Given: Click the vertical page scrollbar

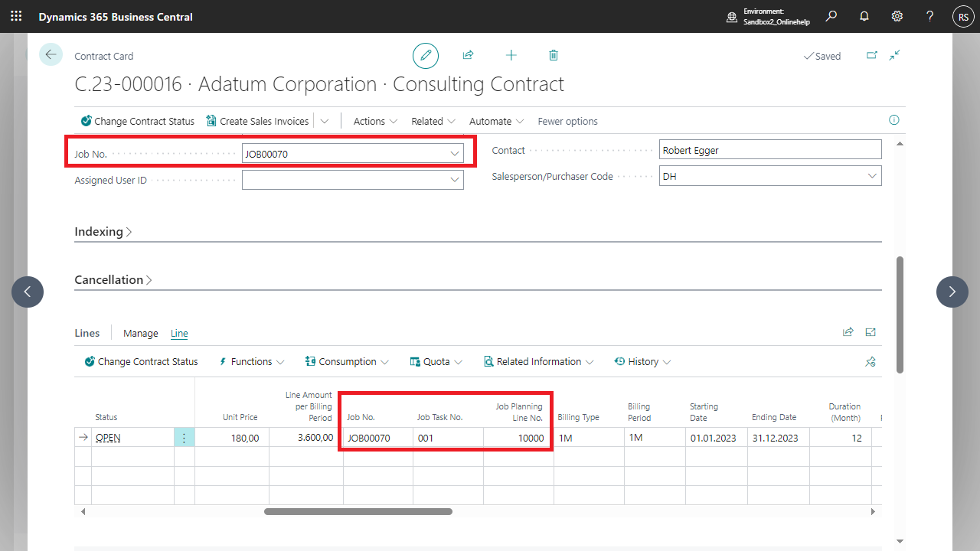Looking at the screenshot, I should click(x=900, y=315).
